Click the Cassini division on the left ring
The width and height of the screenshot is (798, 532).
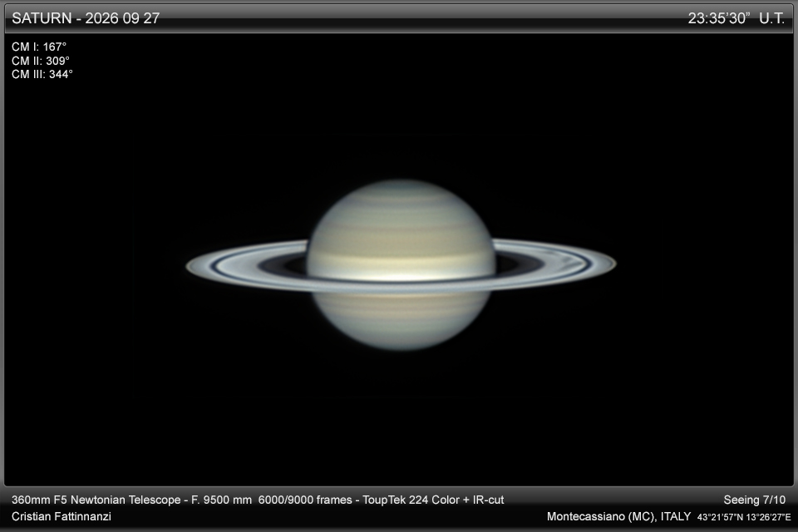[213, 266]
